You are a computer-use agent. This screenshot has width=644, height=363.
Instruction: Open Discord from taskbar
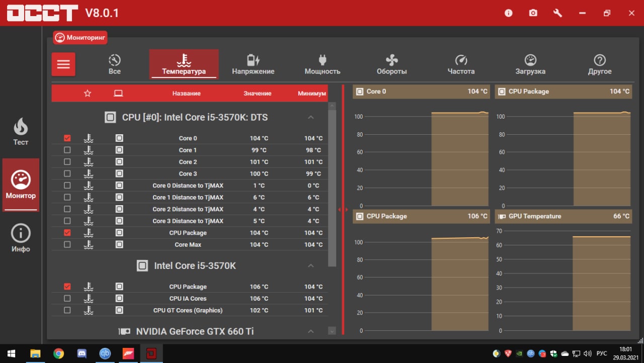(82, 353)
